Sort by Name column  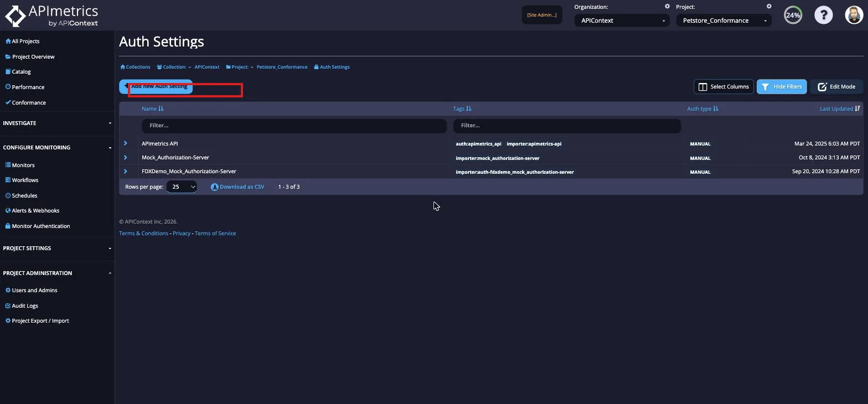point(153,108)
